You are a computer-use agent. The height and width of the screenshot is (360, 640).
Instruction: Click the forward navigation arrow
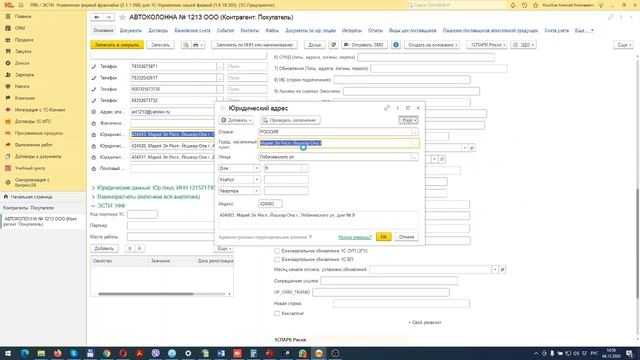pyautogui.click(x=109, y=17)
